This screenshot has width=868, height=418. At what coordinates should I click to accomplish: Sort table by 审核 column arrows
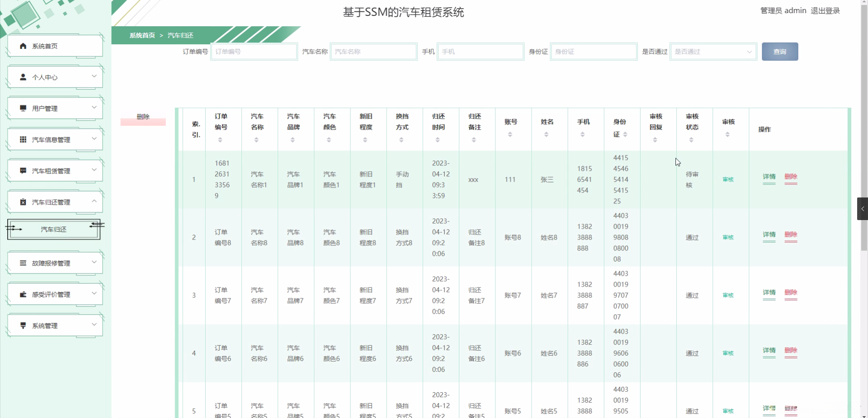[727, 135]
